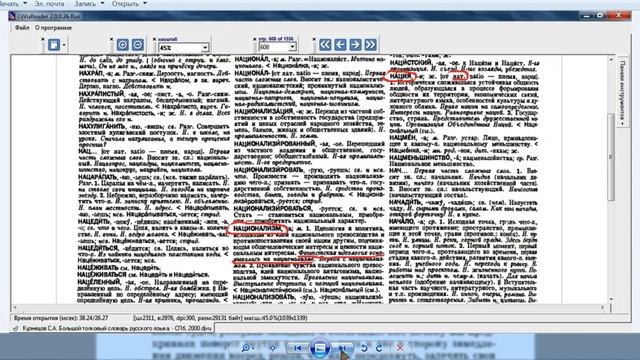Click the headword НАЦИОНАЛИЗАЦИЯ in the page

point(264,111)
